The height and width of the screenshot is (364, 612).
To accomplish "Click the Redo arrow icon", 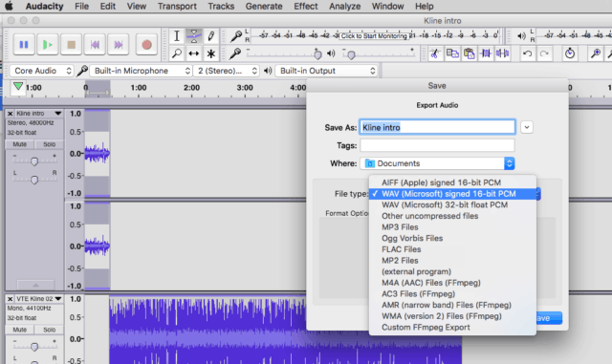I will click(544, 54).
